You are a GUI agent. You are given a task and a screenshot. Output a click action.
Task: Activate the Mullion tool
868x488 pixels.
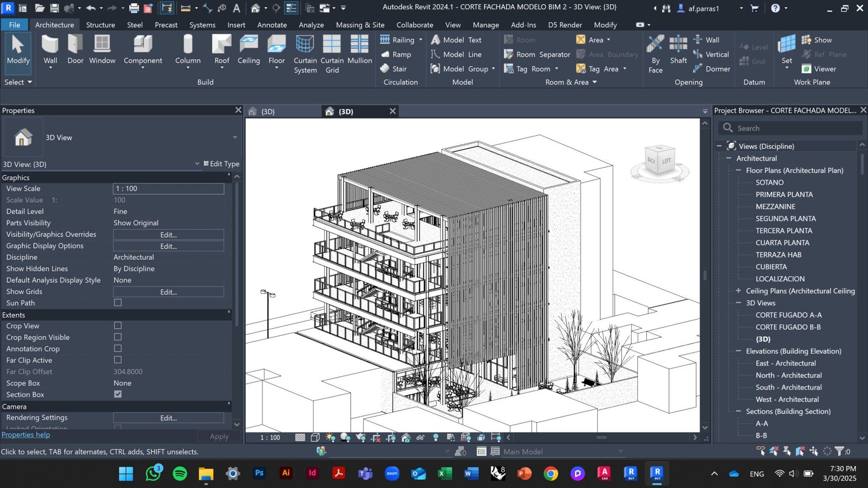click(359, 50)
